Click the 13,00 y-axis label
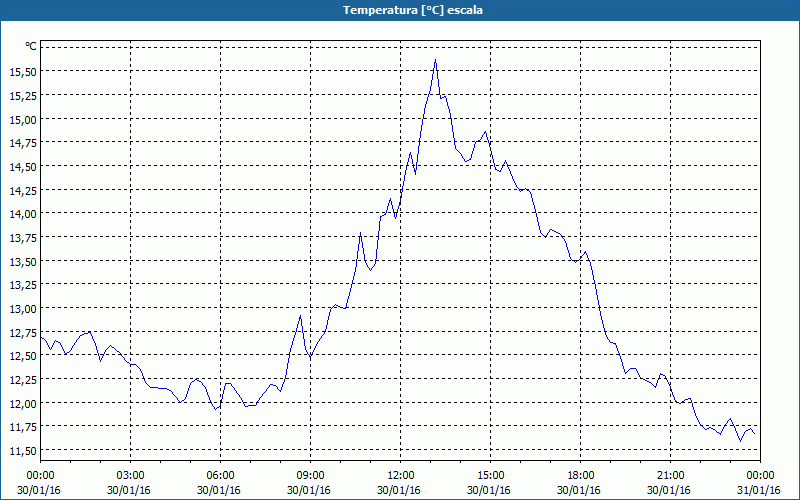This screenshot has width=800, height=500. click(x=23, y=309)
